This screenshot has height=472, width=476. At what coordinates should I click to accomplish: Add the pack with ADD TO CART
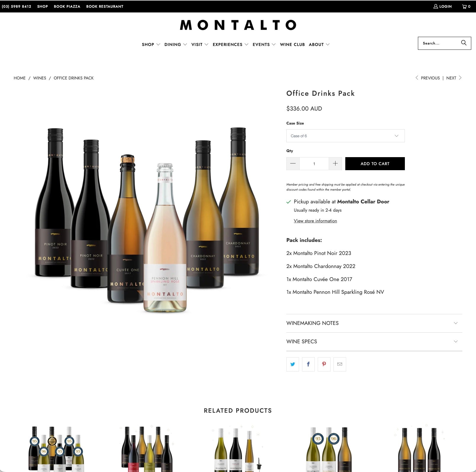tap(375, 164)
